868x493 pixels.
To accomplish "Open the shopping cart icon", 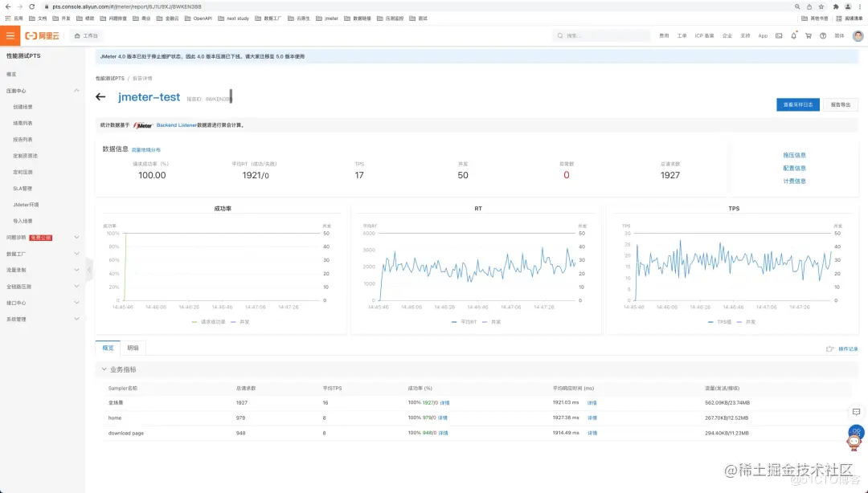I will click(809, 35).
